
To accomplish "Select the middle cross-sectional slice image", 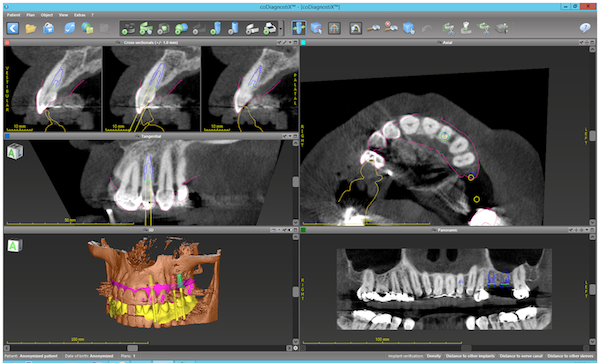I will [x=152, y=89].
